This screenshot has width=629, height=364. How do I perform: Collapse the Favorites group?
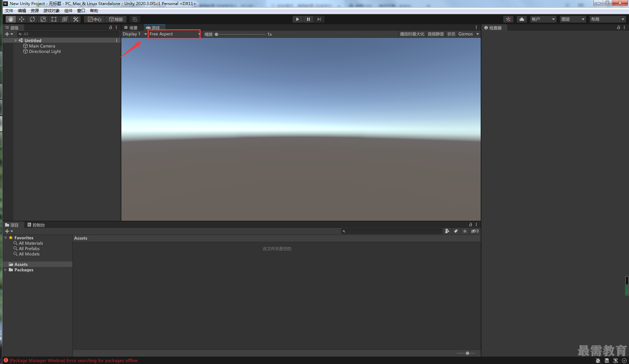[5, 238]
